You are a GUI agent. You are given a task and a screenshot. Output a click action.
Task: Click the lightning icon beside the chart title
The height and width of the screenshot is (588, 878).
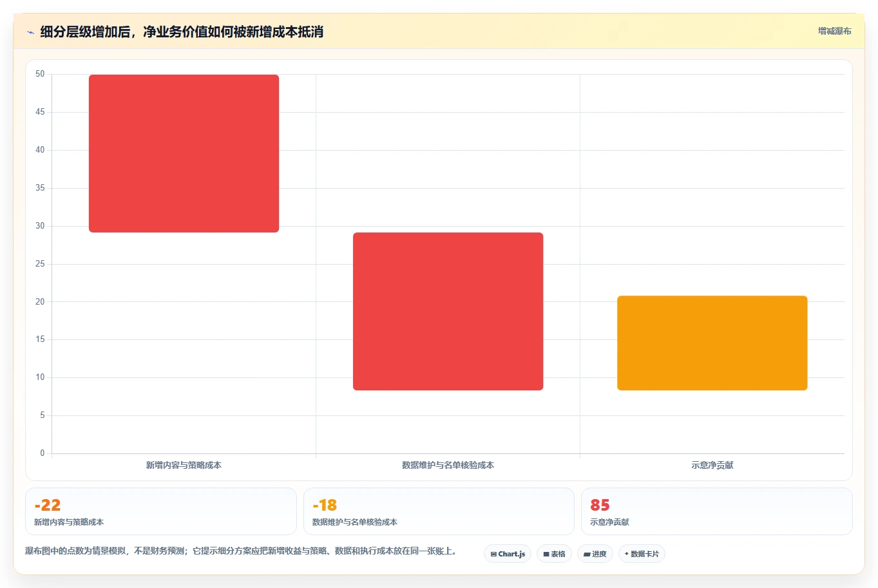[30, 32]
